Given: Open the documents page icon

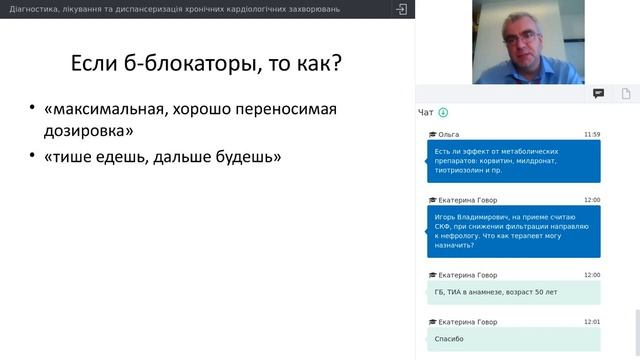Looking at the screenshot, I should pos(626,93).
